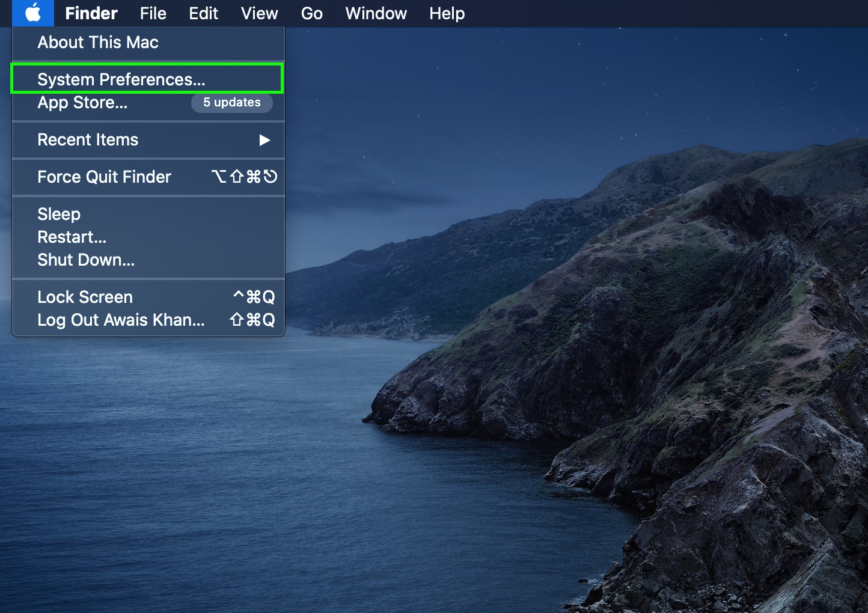
Task: Open the Help menu
Action: pyautogui.click(x=447, y=13)
